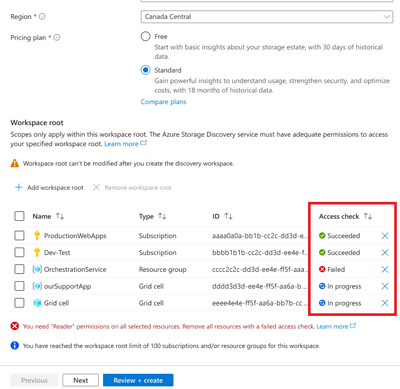
Task: Check the ourSupportApp row checkbox
Action: pos(19,286)
